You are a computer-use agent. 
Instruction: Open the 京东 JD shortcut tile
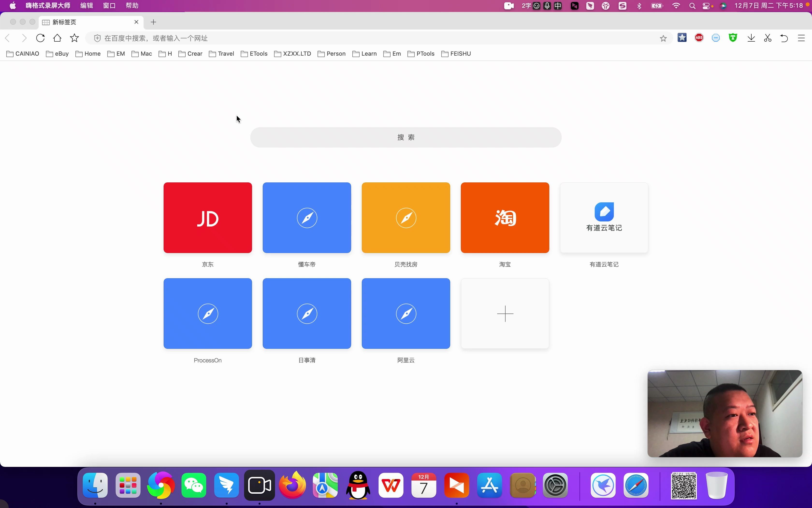pyautogui.click(x=208, y=218)
